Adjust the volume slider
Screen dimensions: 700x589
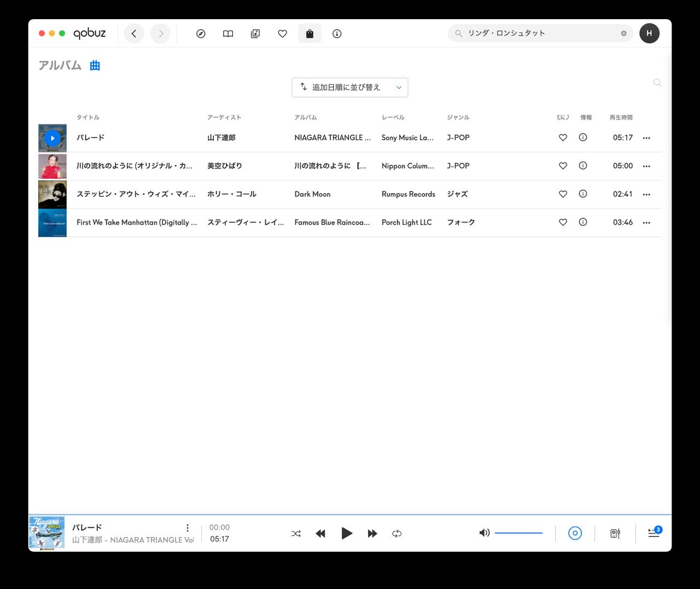[517, 532]
